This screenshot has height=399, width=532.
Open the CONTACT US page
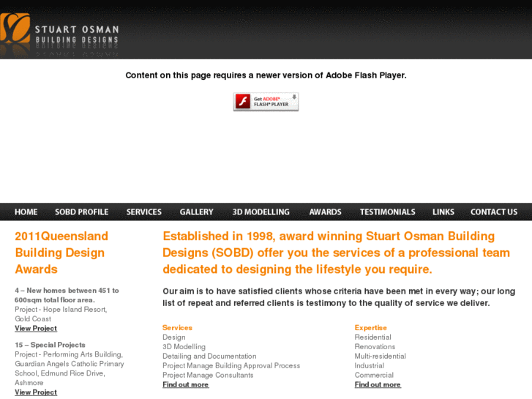tap(494, 212)
